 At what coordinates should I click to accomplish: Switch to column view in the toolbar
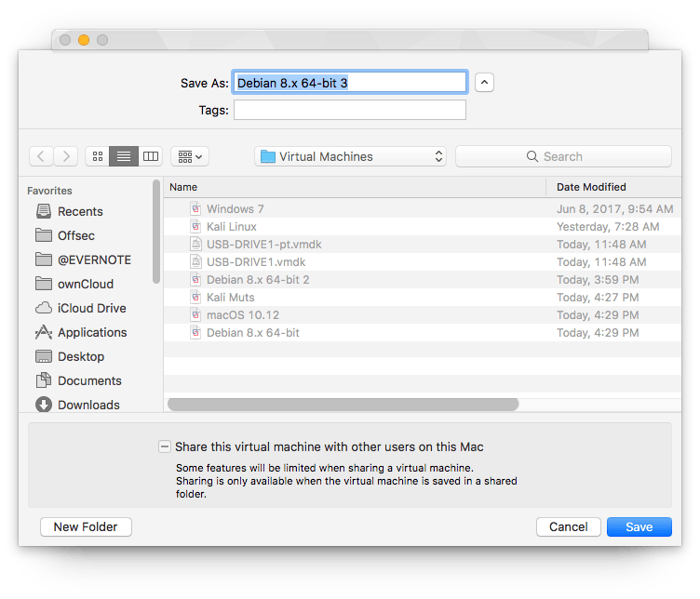(x=150, y=156)
